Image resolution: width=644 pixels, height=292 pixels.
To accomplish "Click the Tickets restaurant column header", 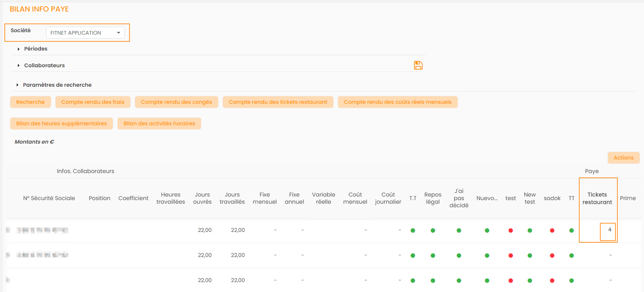I will coord(597,198).
